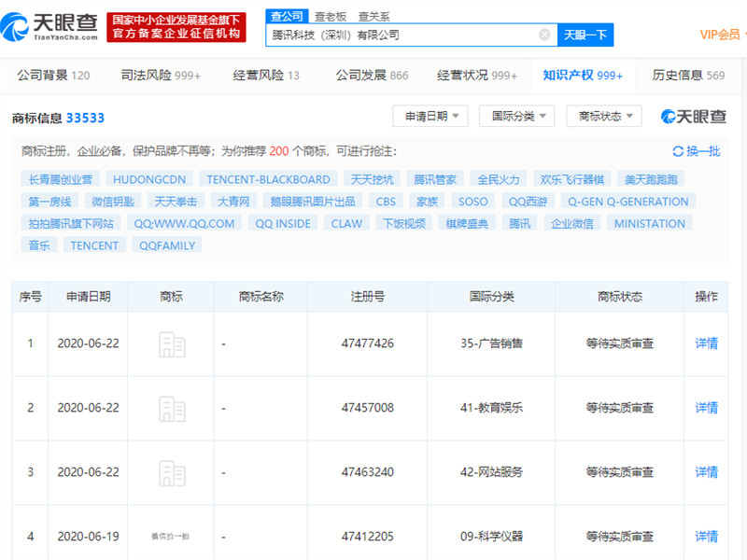Select the 全民火力 trademark tag

point(499,179)
